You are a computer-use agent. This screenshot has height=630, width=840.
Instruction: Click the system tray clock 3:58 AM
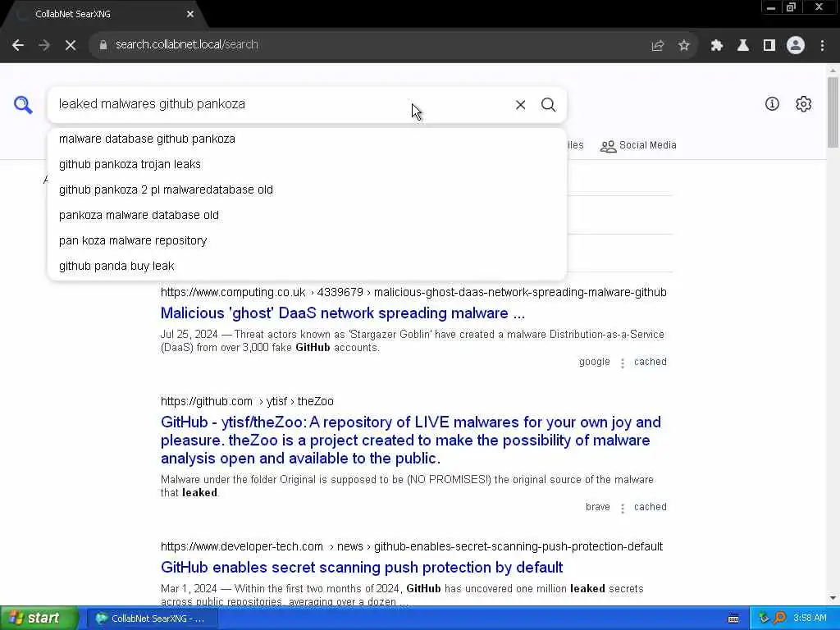click(x=810, y=619)
